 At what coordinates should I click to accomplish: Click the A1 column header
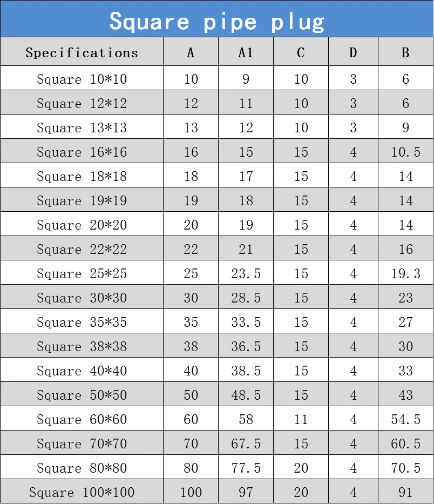tap(246, 52)
